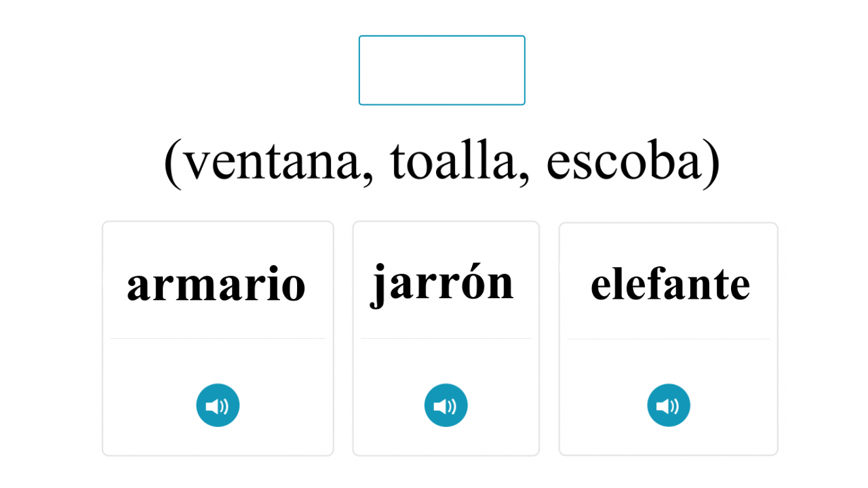The width and height of the screenshot is (868, 488).
Task: Select the armario answer card
Action: 218,338
